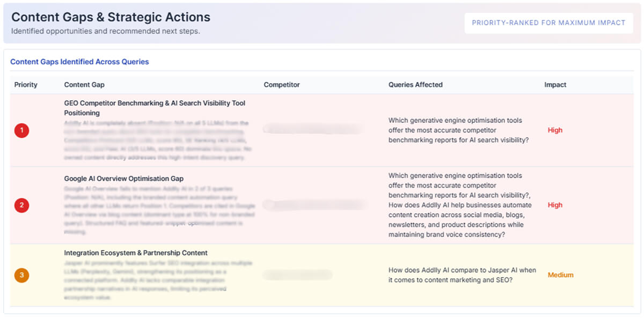This screenshot has width=644, height=319.
Task: Open Integration Ecosystem & Partnership Content title
Action: [x=136, y=253]
